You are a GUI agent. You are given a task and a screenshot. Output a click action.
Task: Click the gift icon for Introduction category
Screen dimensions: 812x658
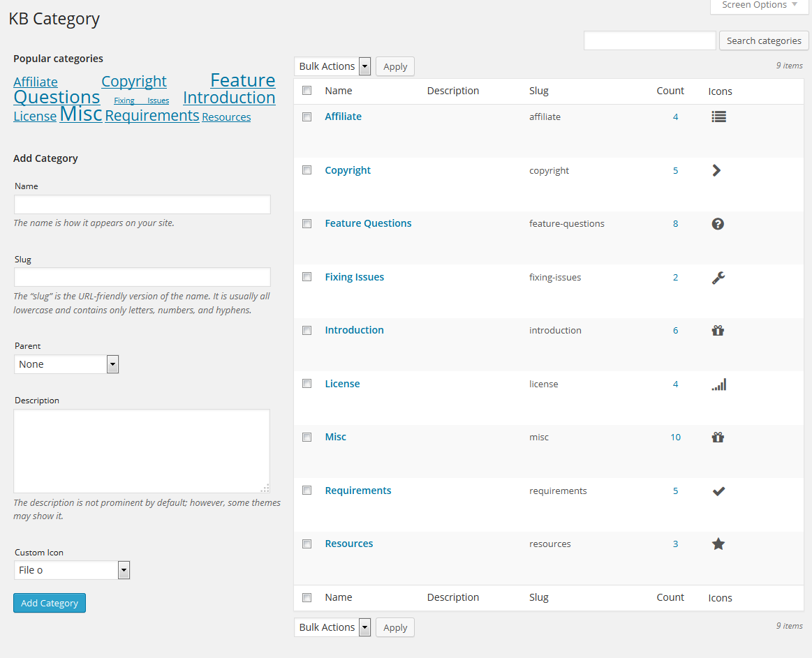point(718,330)
